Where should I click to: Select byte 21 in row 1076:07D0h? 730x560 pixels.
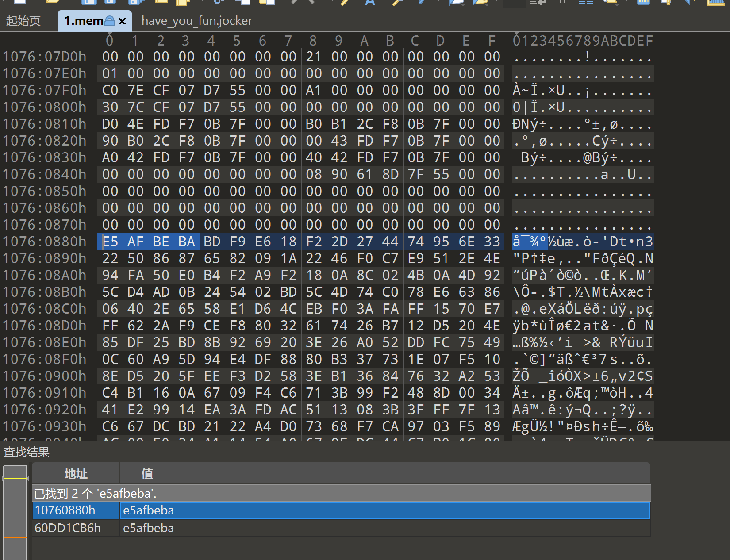pyautogui.click(x=314, y=57)
